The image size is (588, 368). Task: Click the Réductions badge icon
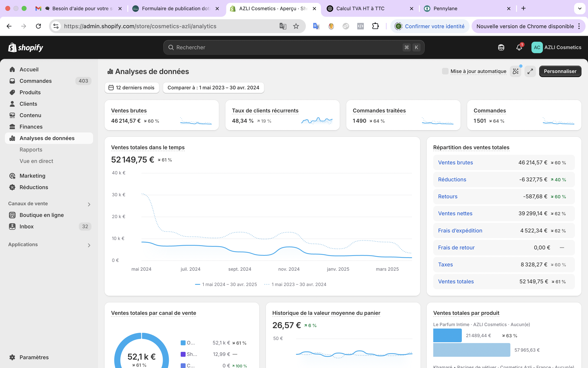click(12, 187)
